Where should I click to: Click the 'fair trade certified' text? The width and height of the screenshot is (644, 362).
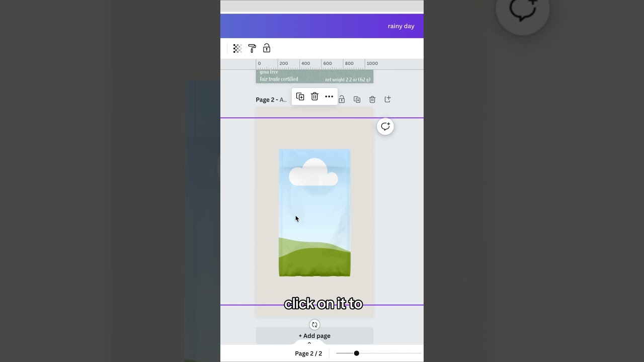279,79
